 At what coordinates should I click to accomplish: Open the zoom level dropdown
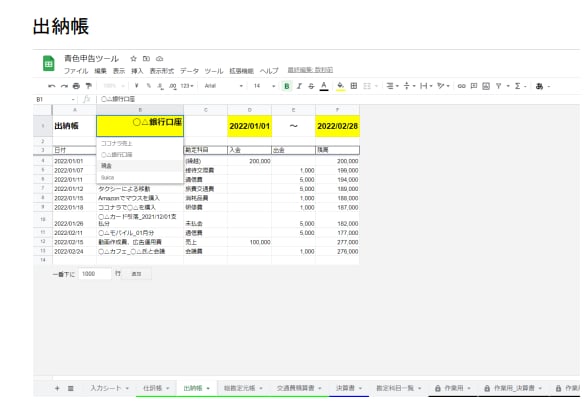coord(114,86)
